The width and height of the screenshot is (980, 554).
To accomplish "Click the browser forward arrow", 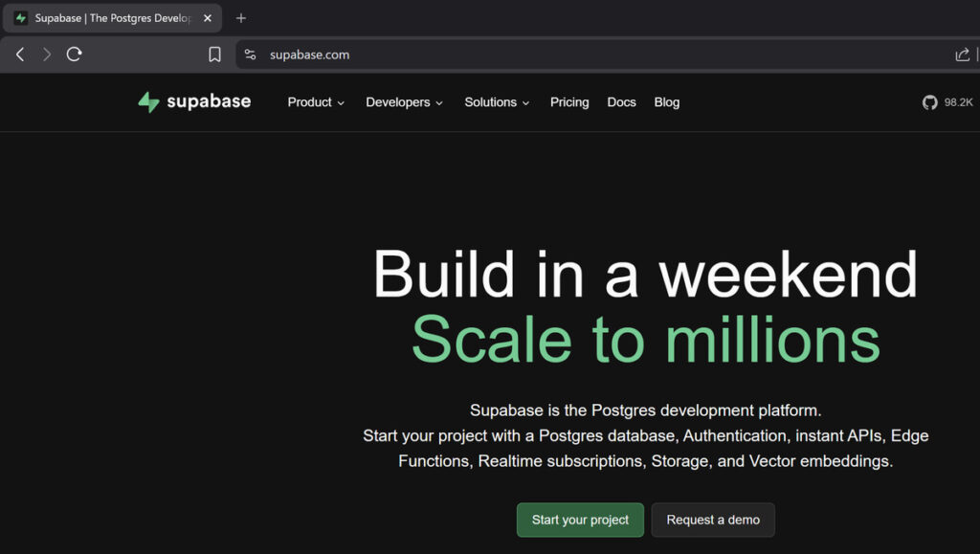I will click(47, 55).
